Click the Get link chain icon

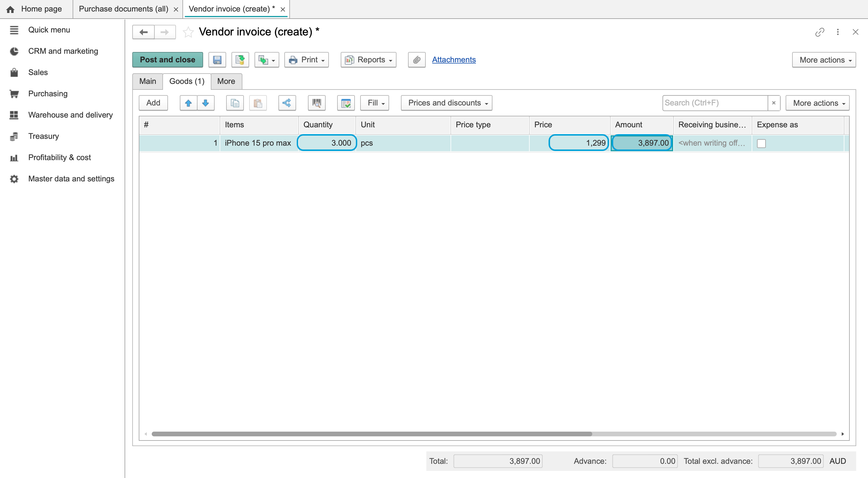[820, 32]
